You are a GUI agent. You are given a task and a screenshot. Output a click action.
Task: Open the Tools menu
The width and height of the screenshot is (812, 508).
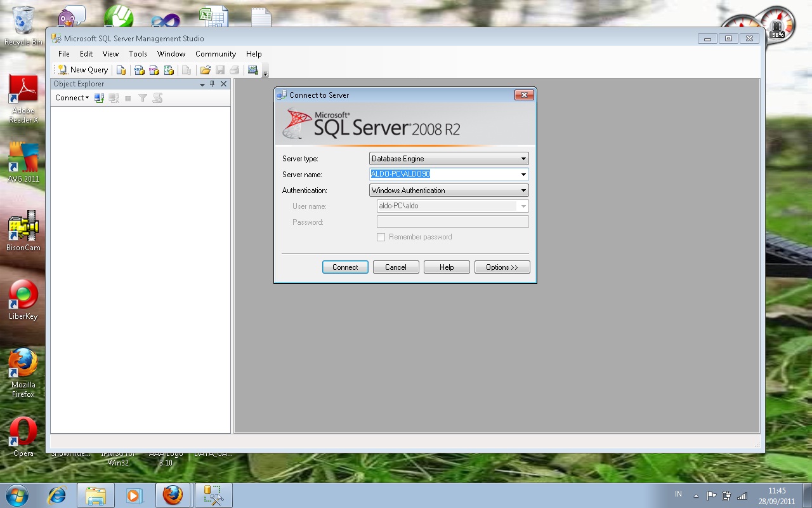138,54
